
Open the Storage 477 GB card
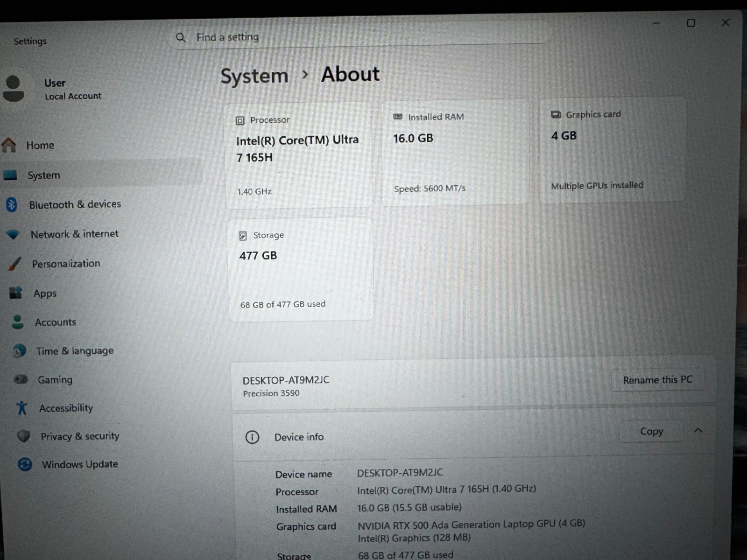point(301,270)
